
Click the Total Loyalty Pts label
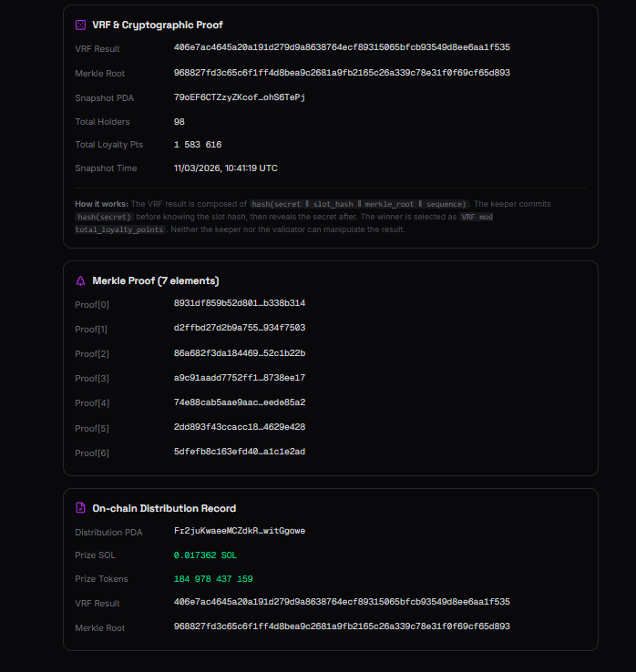coord(109,145)
